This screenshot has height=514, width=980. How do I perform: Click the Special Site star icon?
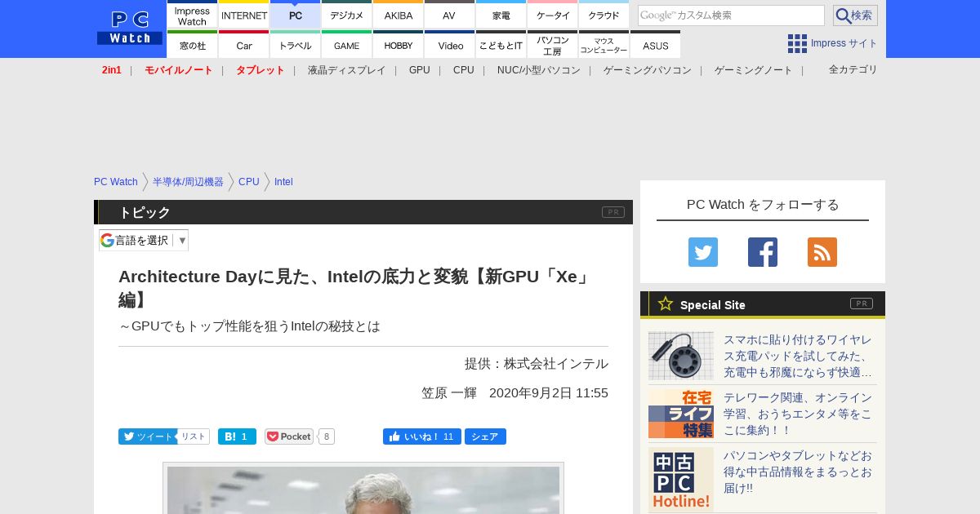pyautogui.click(x=666, y=304)
